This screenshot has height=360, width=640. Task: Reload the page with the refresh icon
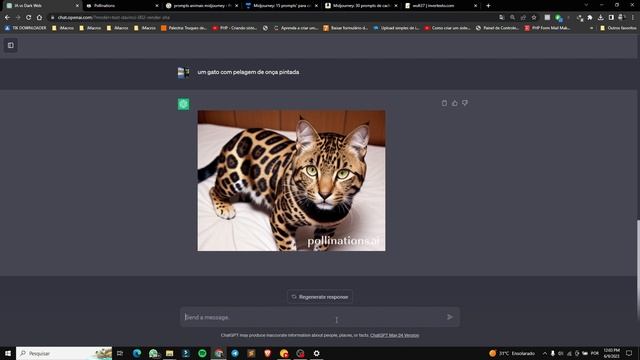pos(28,18)
